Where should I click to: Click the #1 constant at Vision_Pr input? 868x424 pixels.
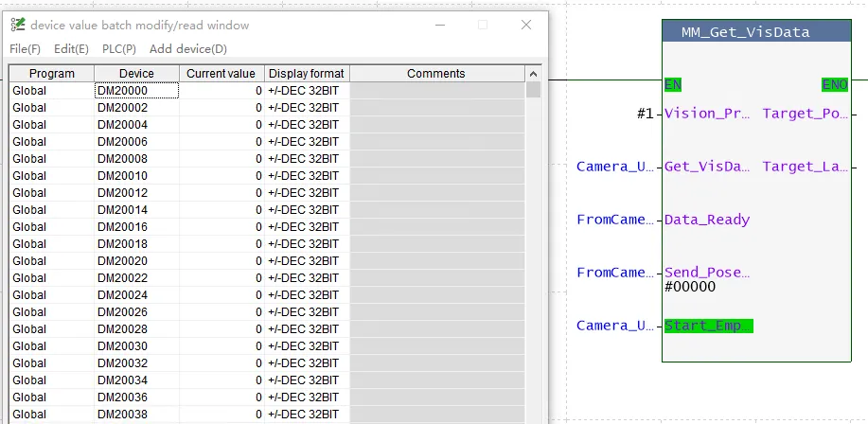pyautogui.click(x=645, y=114)
